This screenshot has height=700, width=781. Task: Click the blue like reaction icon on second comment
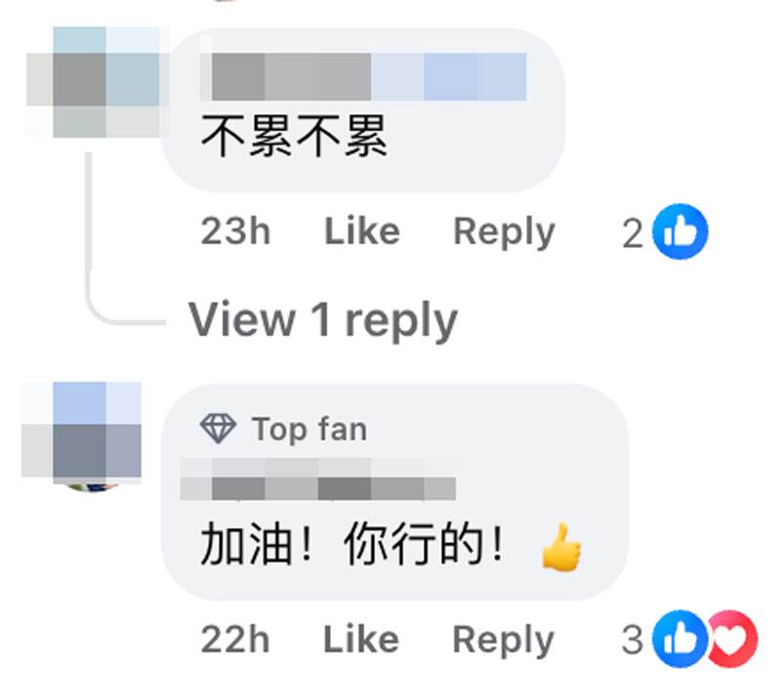click(679, 638)
